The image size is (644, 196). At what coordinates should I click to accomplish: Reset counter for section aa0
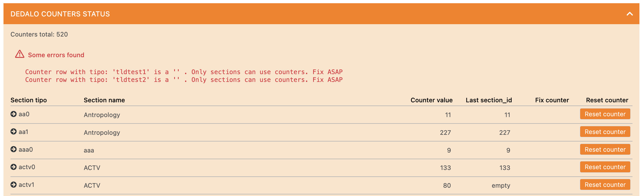[605, 114]
